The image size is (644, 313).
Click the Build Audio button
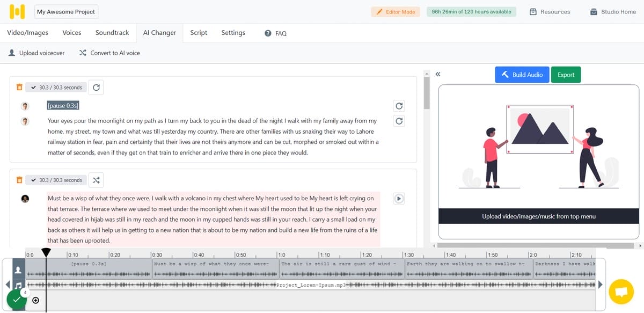(x=522, y=75)
